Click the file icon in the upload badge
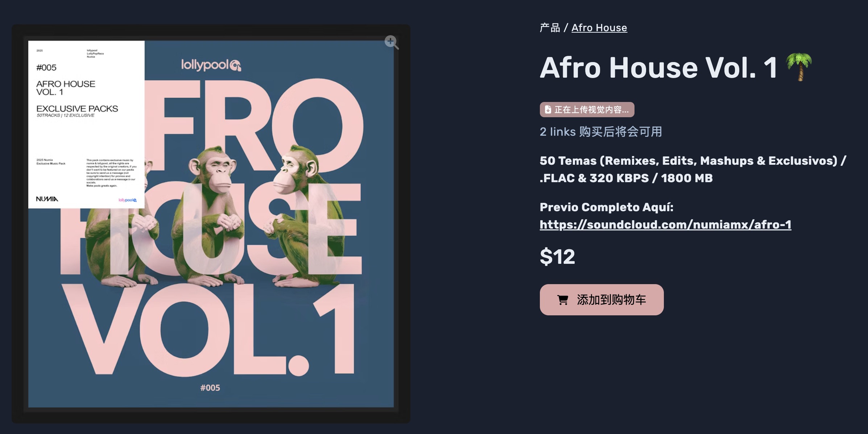The width and height of the screenshot is (868, 434). (x=548, y=110)
